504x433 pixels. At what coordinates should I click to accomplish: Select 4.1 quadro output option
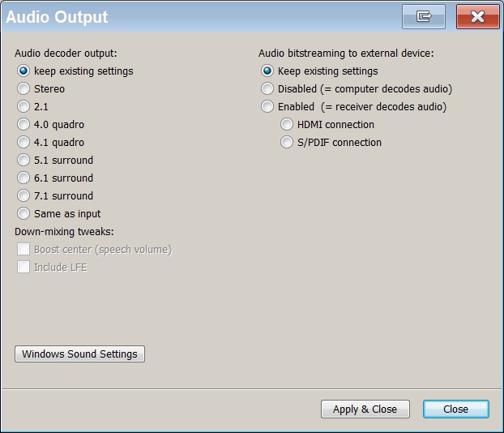tap(23, 142)
